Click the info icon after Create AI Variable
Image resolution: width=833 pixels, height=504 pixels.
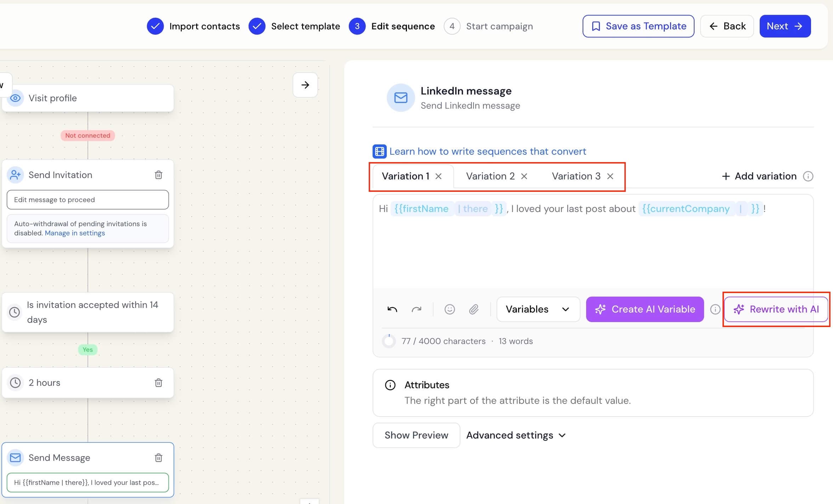(x=715, y=309)
